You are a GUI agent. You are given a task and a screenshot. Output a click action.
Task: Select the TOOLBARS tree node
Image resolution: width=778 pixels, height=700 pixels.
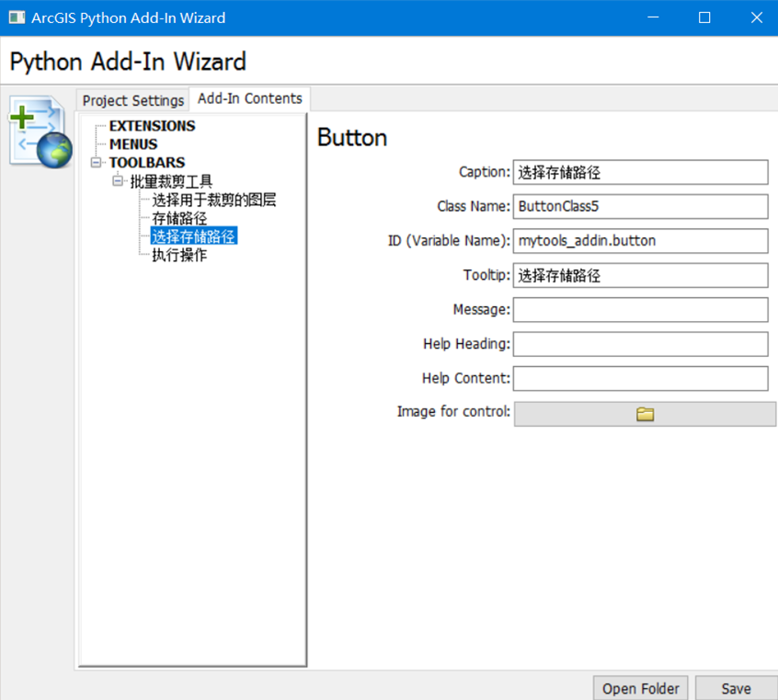click(x=147, y=162)
